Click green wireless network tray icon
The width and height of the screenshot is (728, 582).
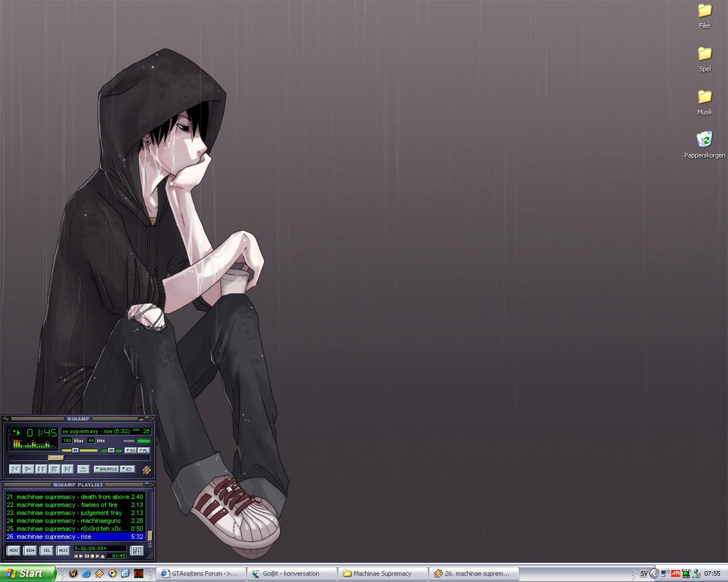click(686, 573)
